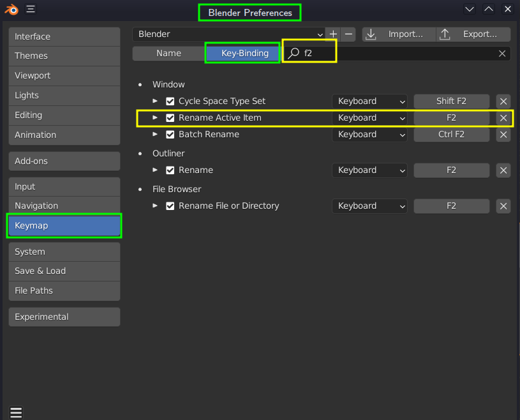The image size is (520, 420).
Task: Remove the Outliner Rename keymap entry
Action: (503, 170)
